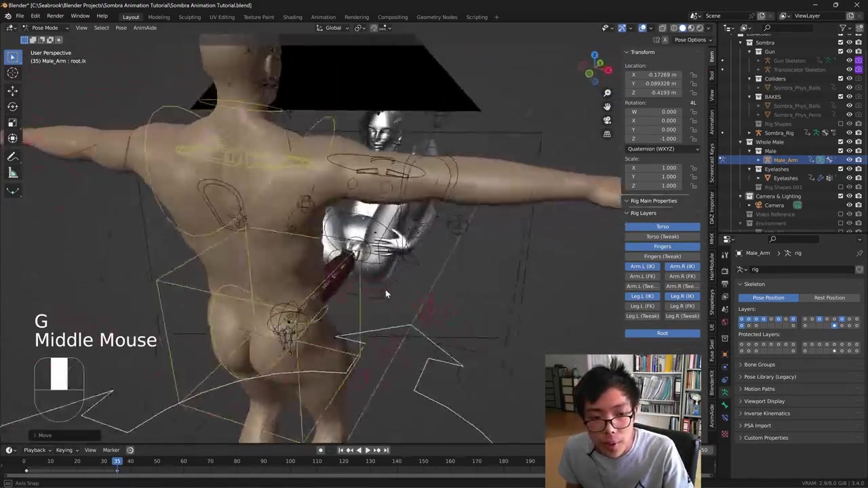Screen dimensions: 868x488
Task: Choose the Measure tool
Action: point(12,174)
